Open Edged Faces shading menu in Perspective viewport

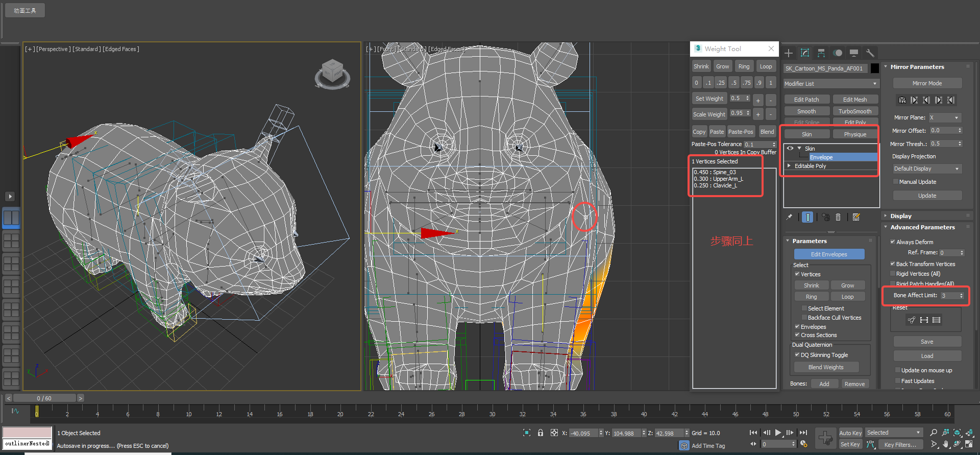(x=121, y=49)
